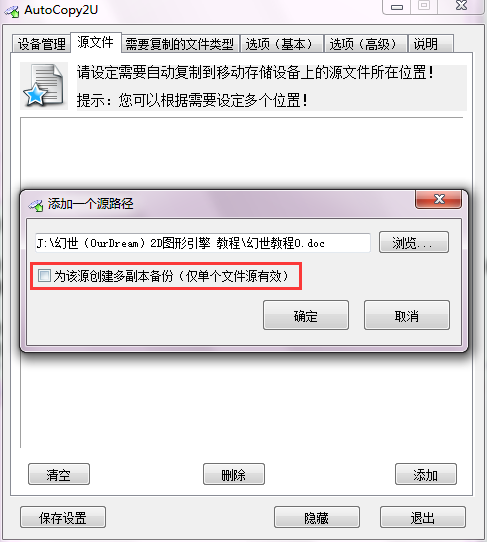Click the 删除 button
This screenshot has height=542, width=487.
pos(234,474)
